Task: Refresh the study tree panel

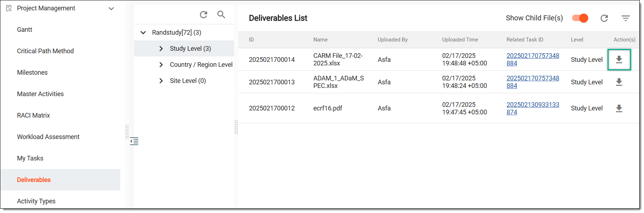Action: 204,15
